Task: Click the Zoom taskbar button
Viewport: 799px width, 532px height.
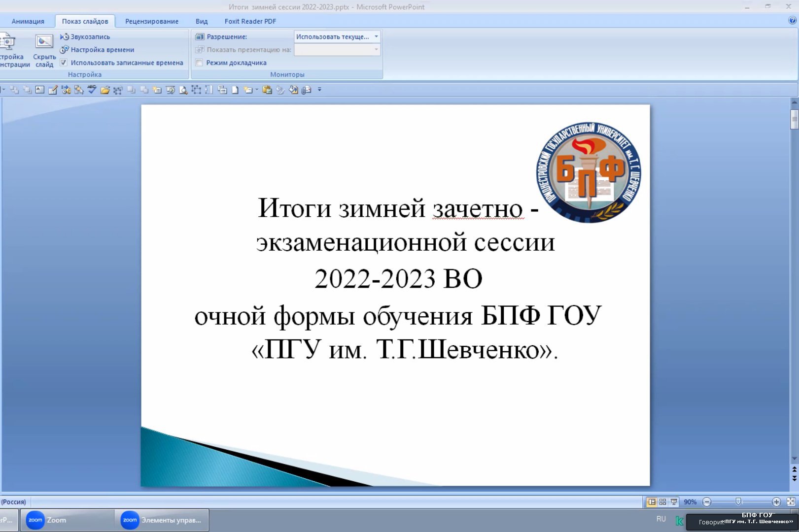Action: [67, 520]
